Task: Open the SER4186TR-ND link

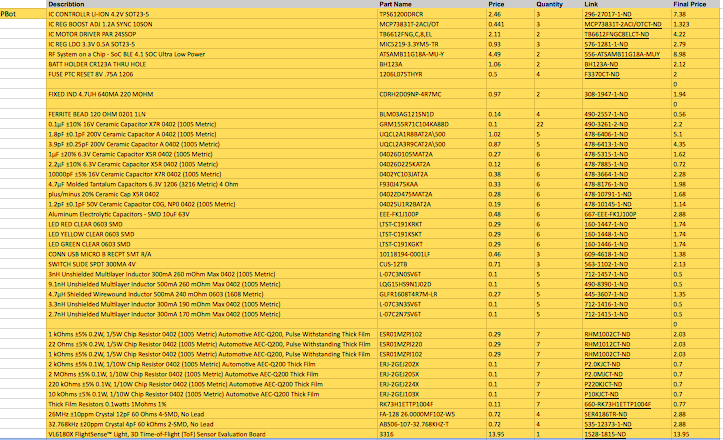Action: 606,414
